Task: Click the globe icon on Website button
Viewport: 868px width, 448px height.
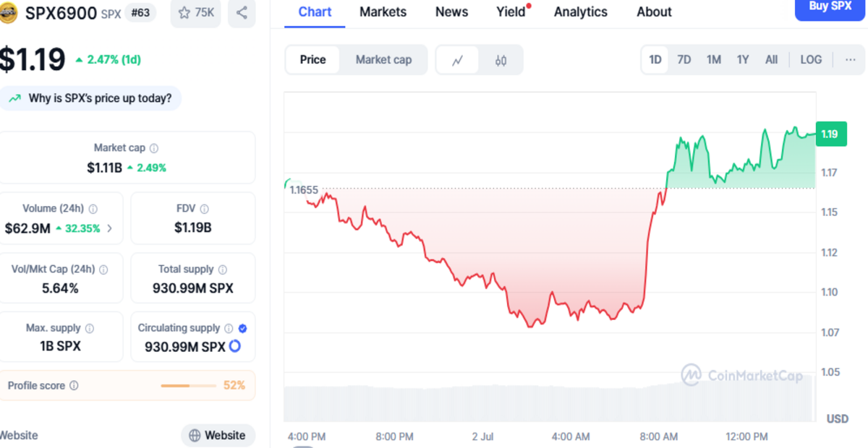Action: (x=195, y=436)
